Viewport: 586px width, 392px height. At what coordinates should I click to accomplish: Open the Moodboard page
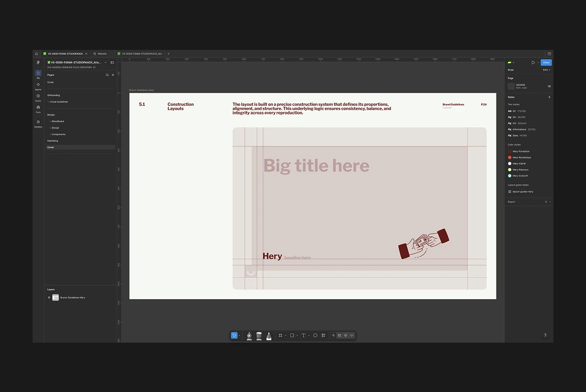58,121
